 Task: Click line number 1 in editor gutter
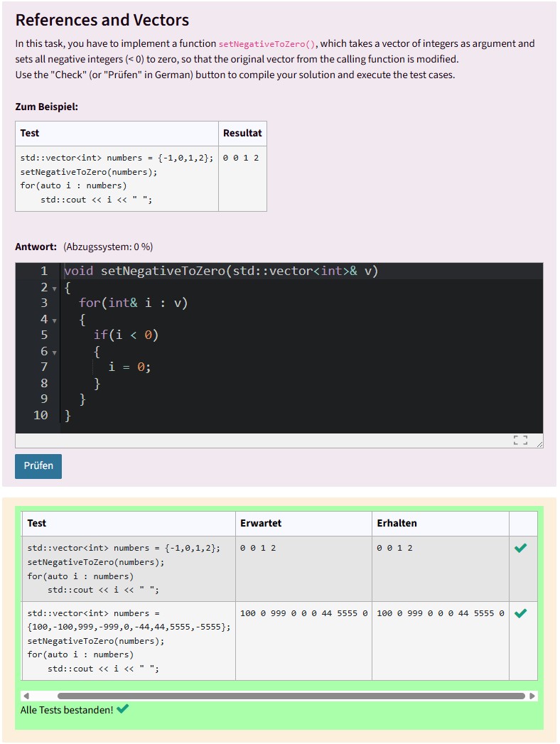[x=44, y=271]
